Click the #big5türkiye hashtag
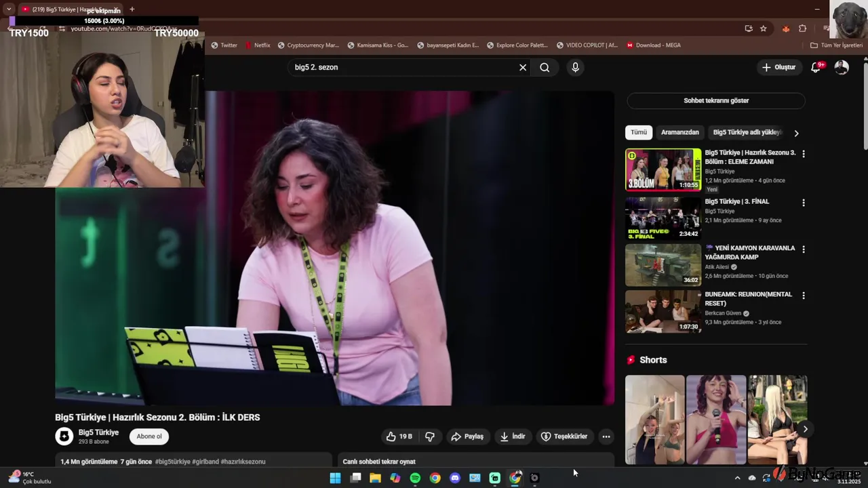The height and width of the screenshot is (488, 868). point(172,462)
